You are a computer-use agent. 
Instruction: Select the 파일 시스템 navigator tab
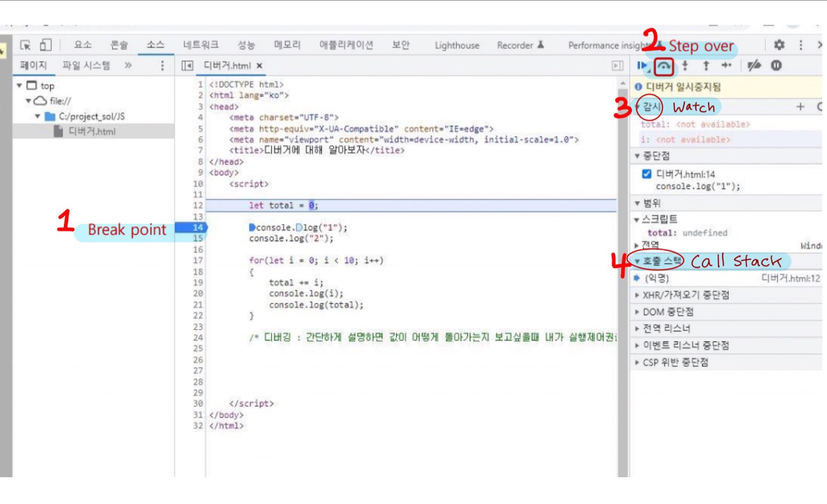point(86,65)
